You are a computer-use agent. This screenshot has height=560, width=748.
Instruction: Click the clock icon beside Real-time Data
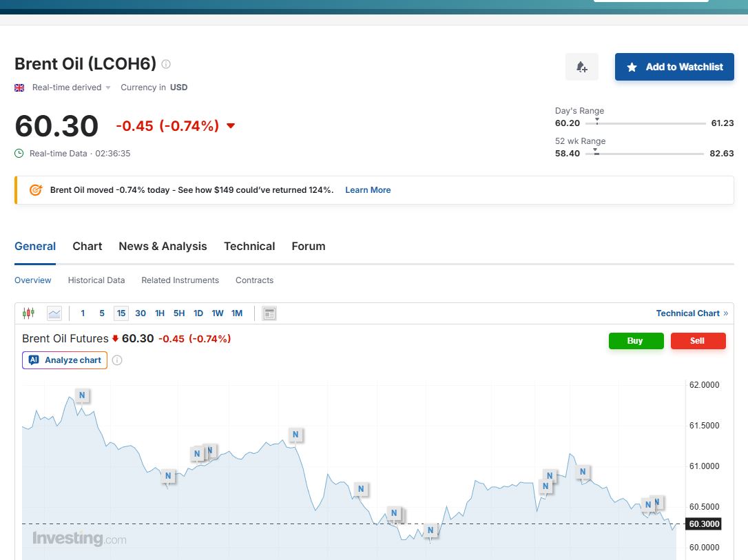tap(19, 154)
